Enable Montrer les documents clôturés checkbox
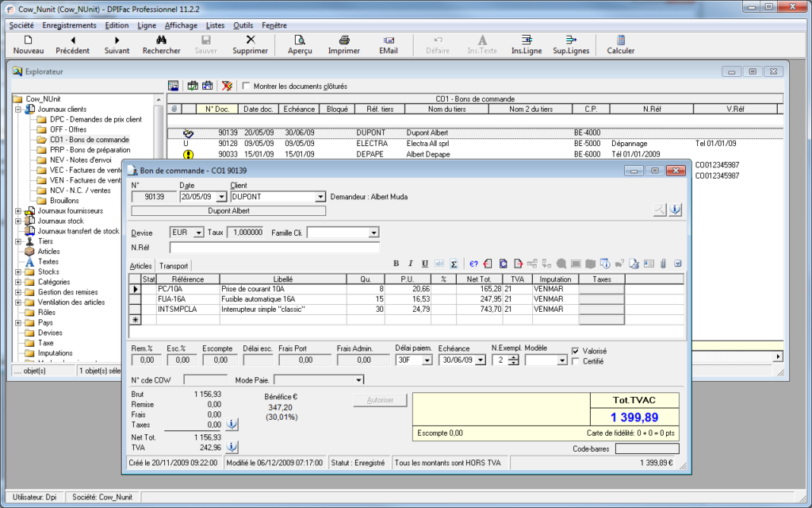This screenshot has width=812, height=508. 246,86
